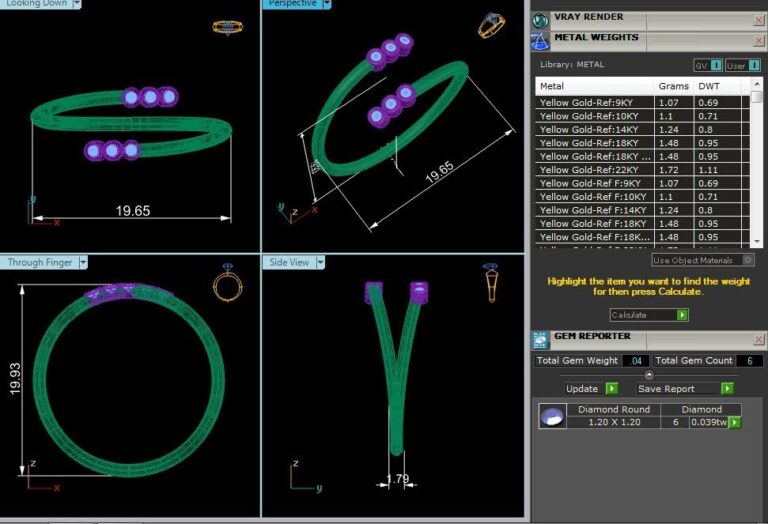The width and height of the screenshot is (768, 524).
Task: Click ring orientation icon in Through Finger view
Action: [228, 282]
